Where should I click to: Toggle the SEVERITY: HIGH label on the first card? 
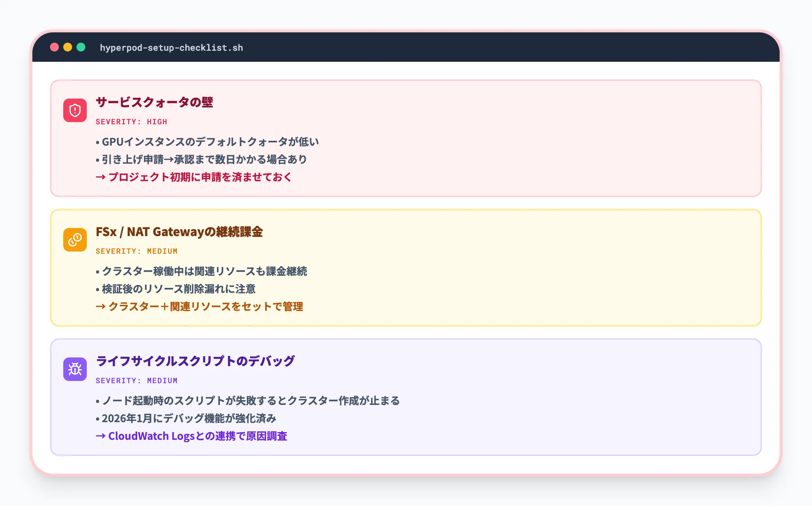coord(131,122)
